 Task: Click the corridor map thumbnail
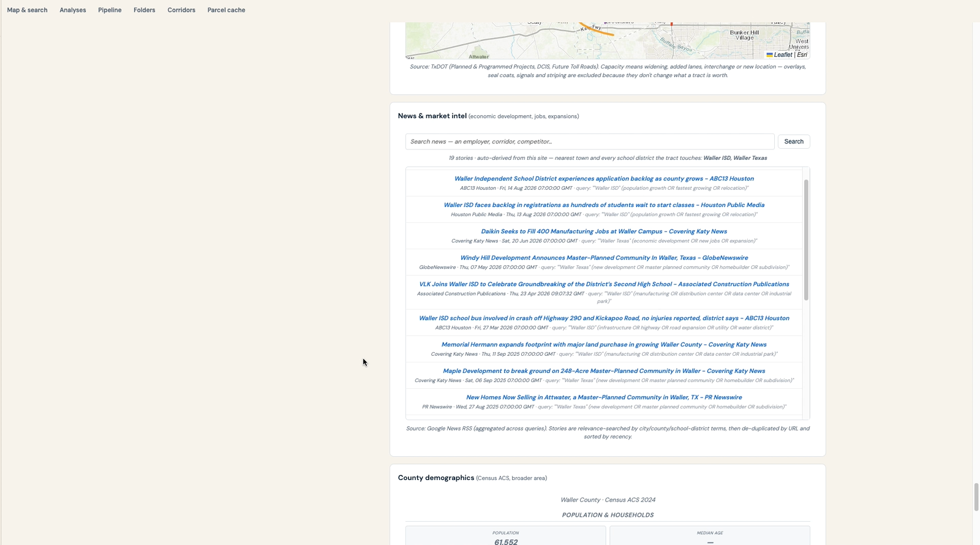(x=608, y=40)
